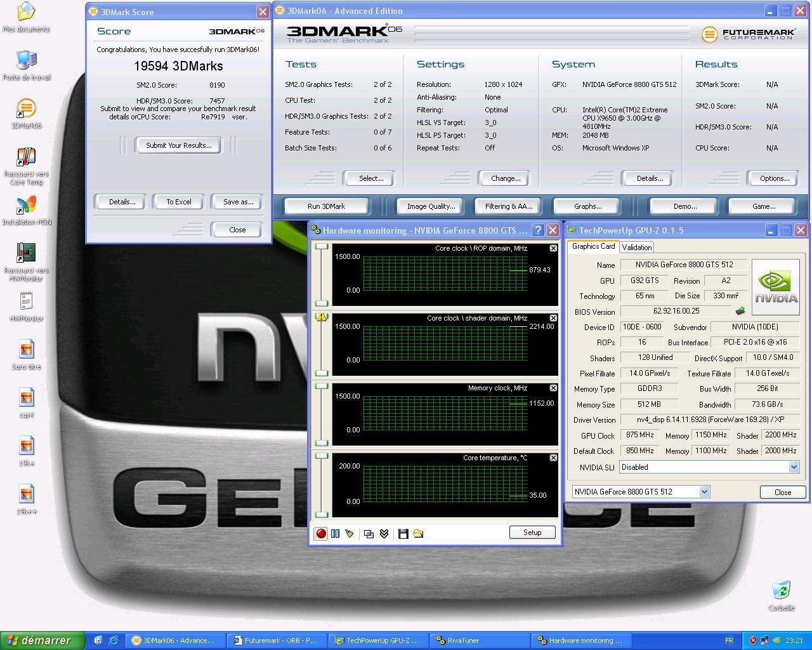Viewport: 812px width, 650px height.
Task: Open the GPU selector dropdown in GPU-Z
Action: pyautogui.click(x=704, y=492)
